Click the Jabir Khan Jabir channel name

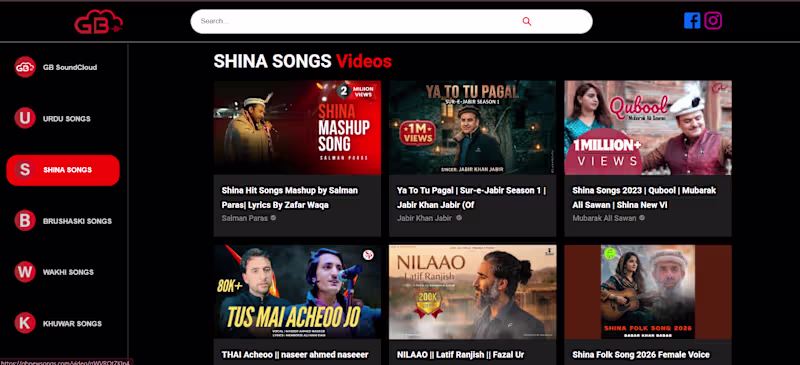coord(424,218)
